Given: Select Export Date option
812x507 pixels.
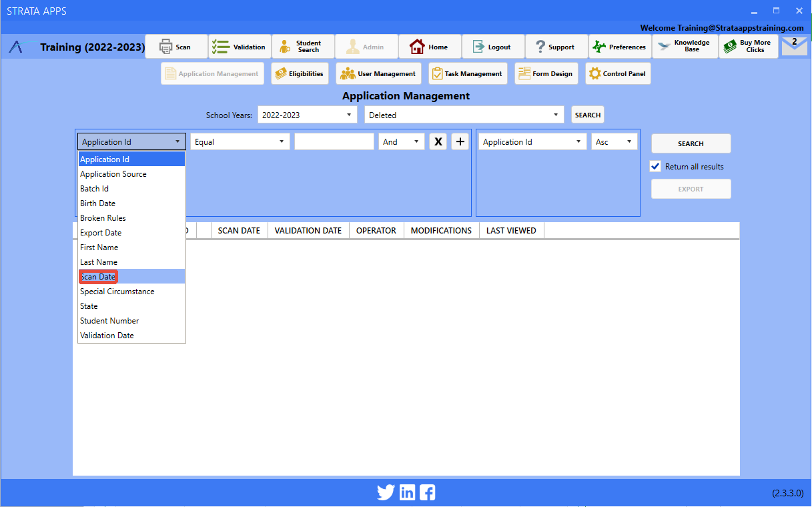Looking at the screenshot, I should click(131, 233).
